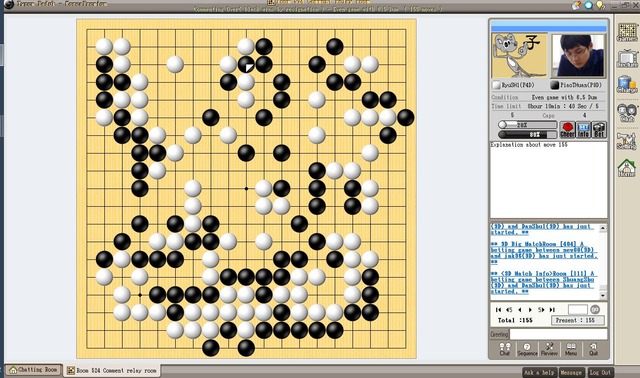Click the move number input field
Viewport: 640px width, 378px height.
point(578,309)
